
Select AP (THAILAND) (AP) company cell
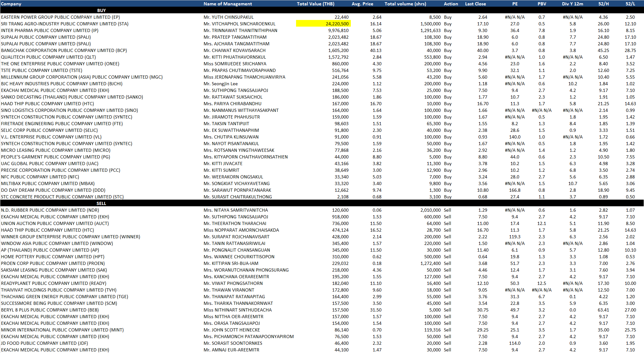[x=50, y=250]
